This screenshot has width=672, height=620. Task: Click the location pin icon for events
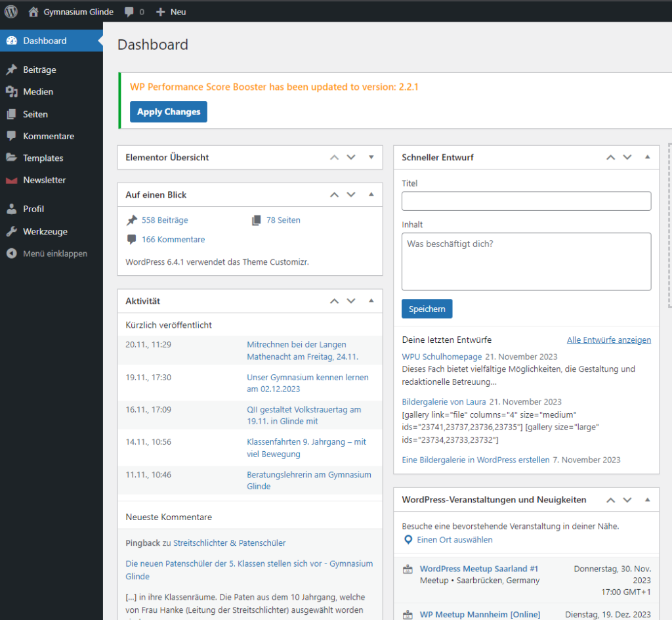tap(408, 540)
